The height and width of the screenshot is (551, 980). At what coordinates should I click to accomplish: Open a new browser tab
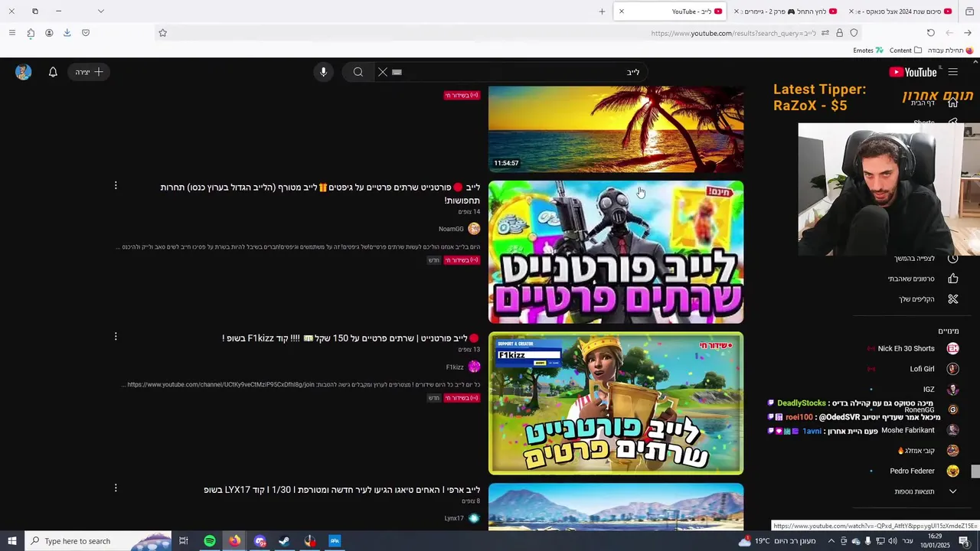(602, 11)
